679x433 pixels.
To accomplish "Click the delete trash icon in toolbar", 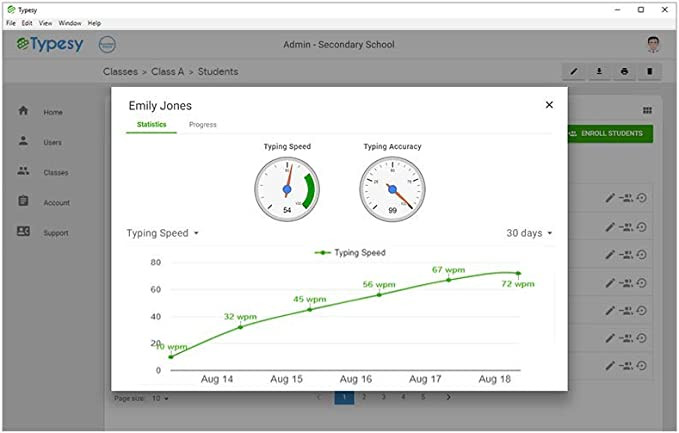I will coord(649,72).
